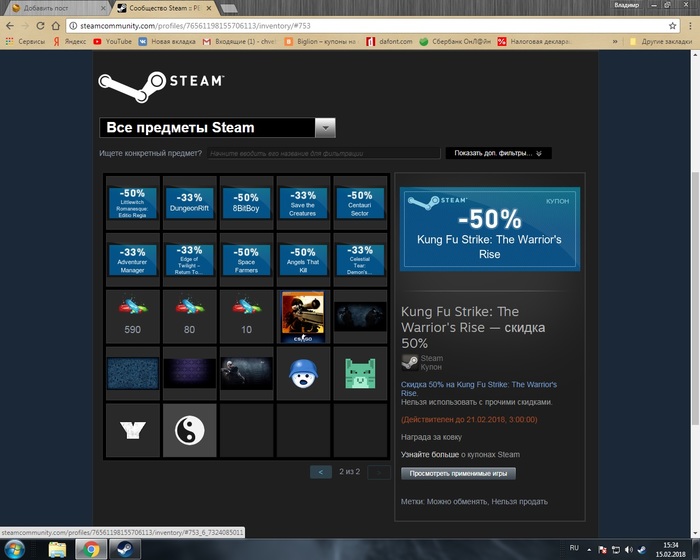This screenshot has width=700, height=560.
Task: Click the item name filter search field
Action: coord(323,153)
